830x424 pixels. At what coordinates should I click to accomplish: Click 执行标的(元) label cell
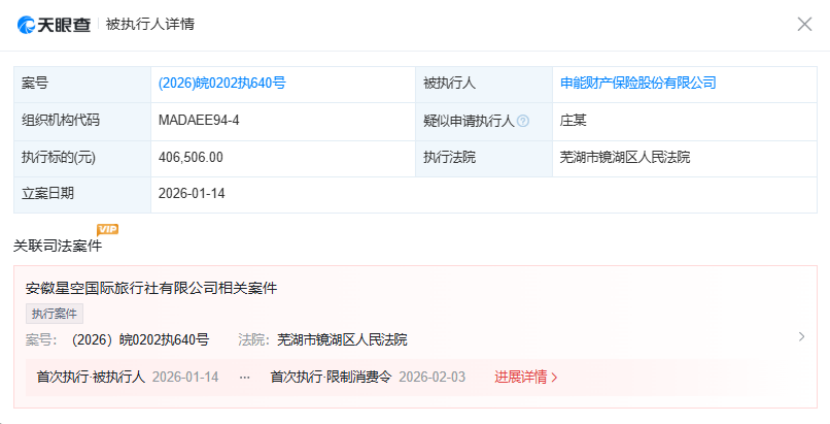tap(82, 158)
